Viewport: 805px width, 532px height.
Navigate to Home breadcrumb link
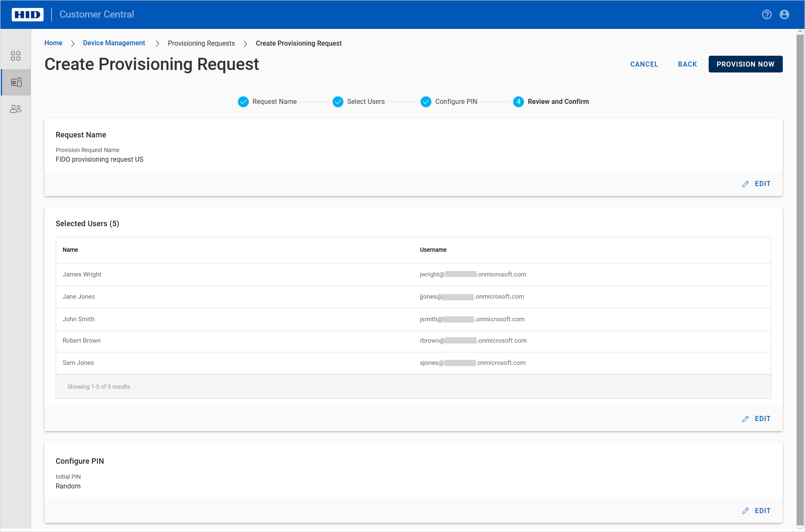click(53, 43)
